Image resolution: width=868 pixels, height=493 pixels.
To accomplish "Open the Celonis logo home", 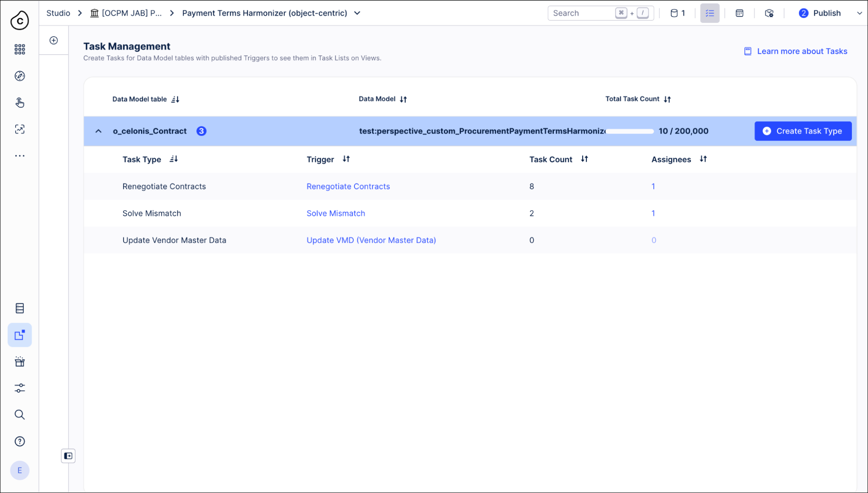I will [20, 20].
